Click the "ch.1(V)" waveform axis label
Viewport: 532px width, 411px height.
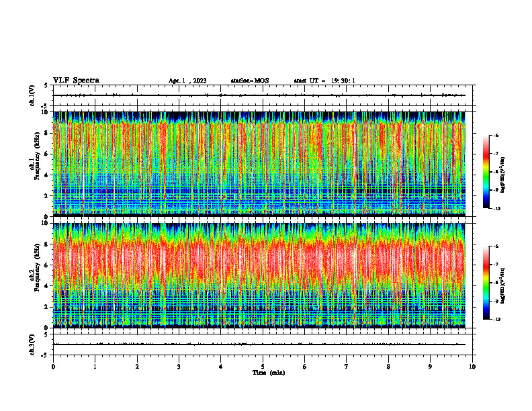point(32,95)
